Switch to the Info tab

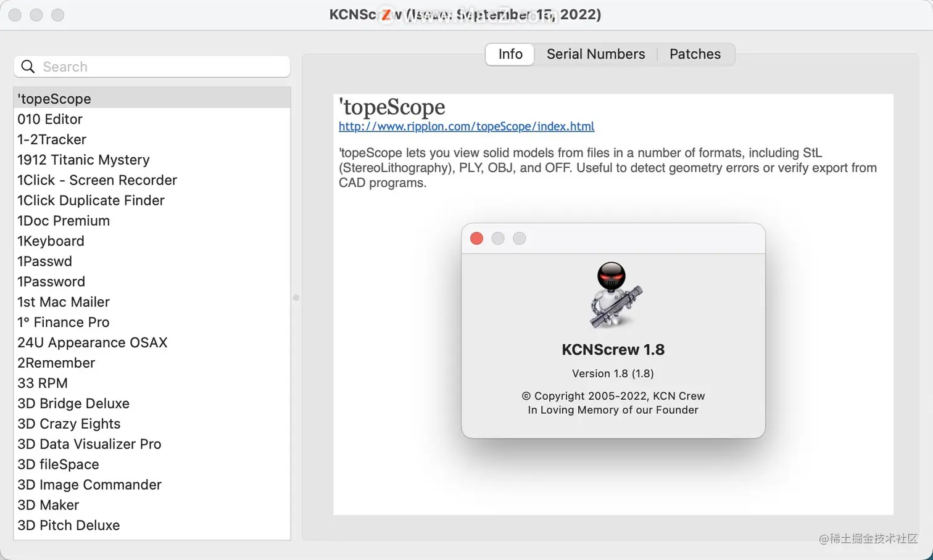pyautogui.click(x=510, y=54)
